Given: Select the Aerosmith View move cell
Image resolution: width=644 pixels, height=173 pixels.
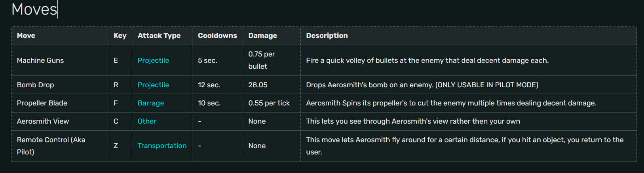Looking at the screenshot, I should (x=43, y=121).
